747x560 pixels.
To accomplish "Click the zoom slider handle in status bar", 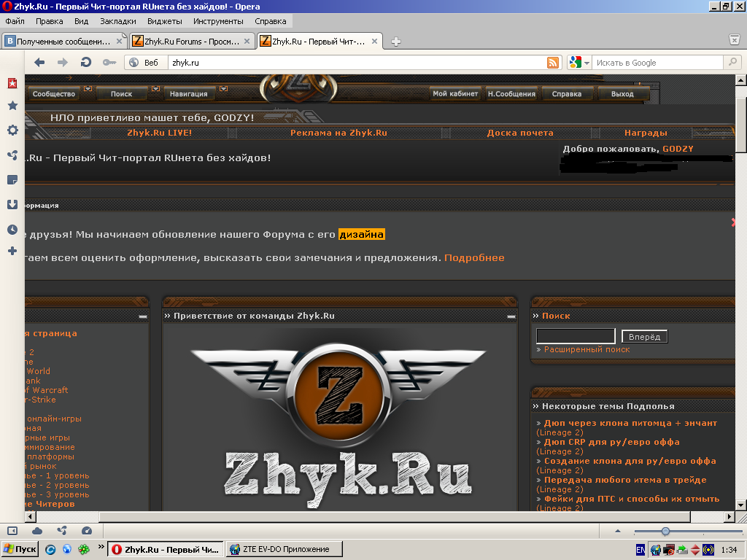I will (x=665, y=531).
